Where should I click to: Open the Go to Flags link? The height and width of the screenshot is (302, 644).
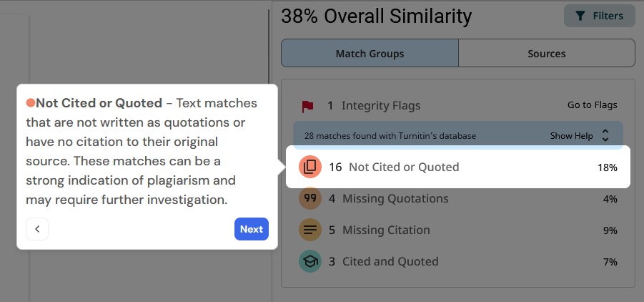593,105
